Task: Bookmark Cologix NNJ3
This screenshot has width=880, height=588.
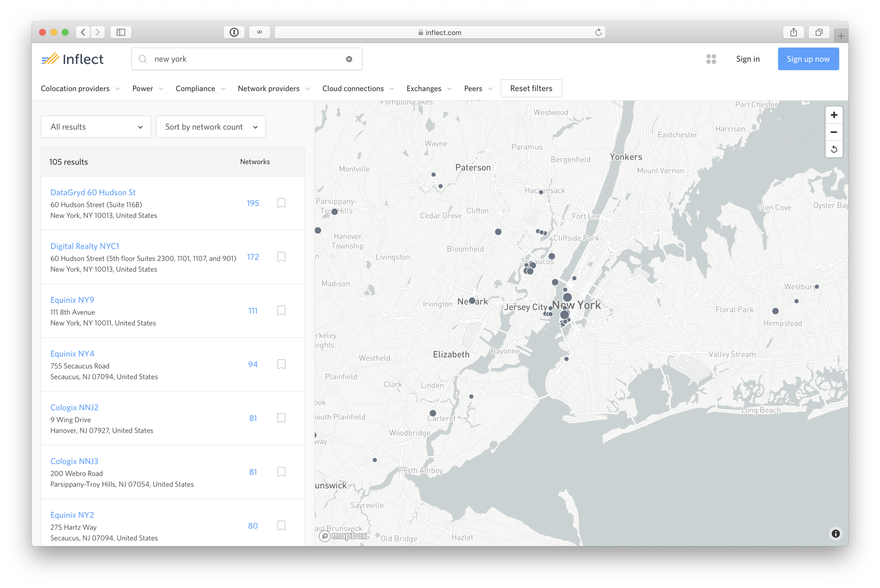Action: [281, 472]
